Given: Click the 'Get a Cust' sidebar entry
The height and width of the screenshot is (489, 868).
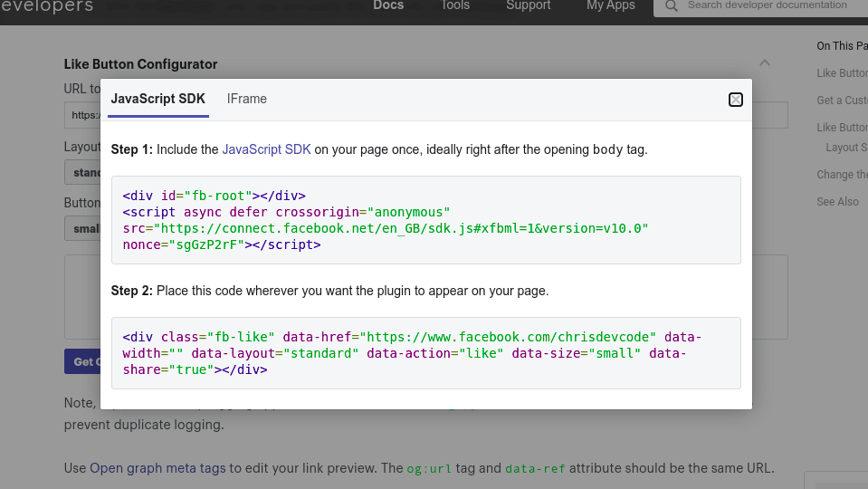Looking at the screenshot, I should [x=842, y=101].
